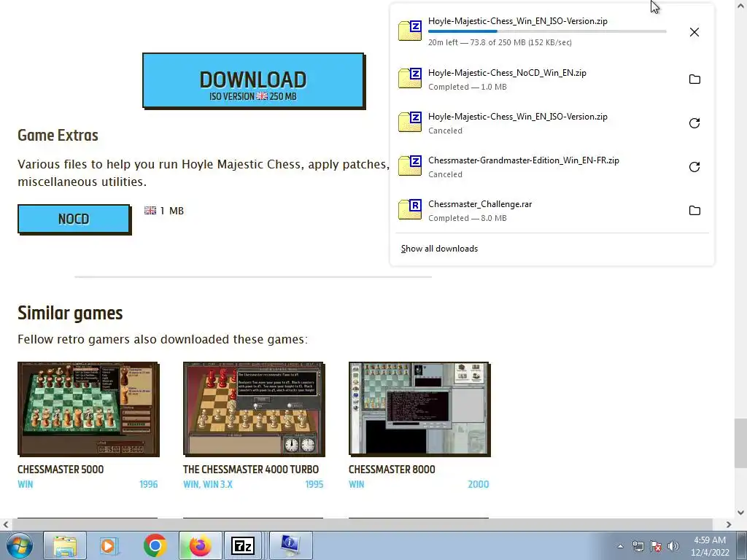
Task: Click file icon of Chessmaster Grandmaster zip
Action: click(410, 166)
